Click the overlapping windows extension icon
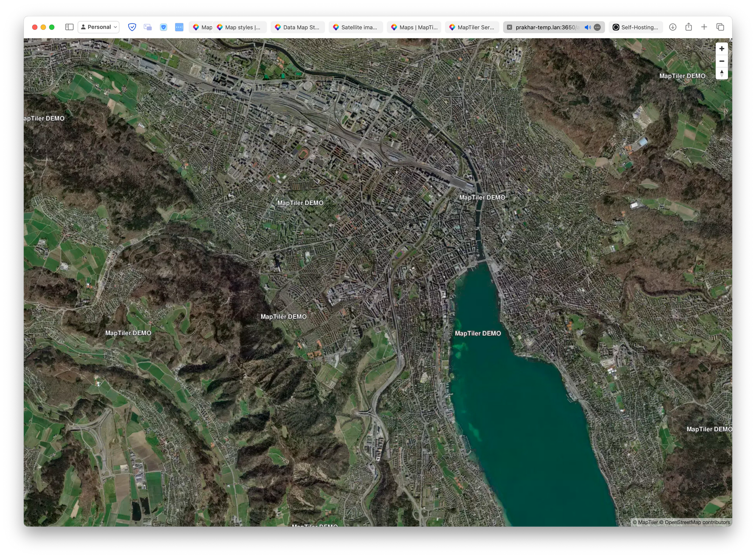Viewport: 756px width, 558px height. [x=148, y=27]
